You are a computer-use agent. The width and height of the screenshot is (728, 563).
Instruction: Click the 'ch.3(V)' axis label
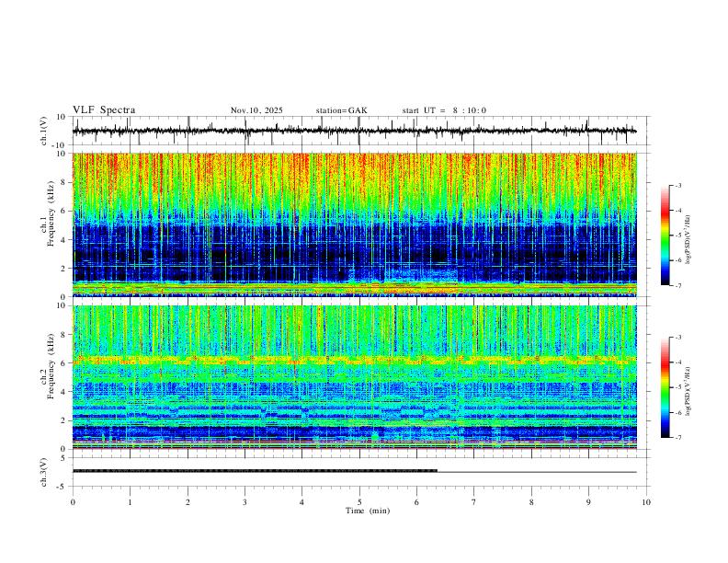[44, 472]
